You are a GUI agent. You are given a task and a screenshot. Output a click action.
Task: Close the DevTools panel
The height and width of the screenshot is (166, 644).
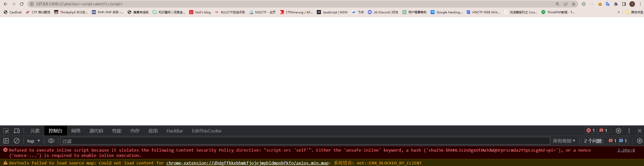click(x=639, y=131)
